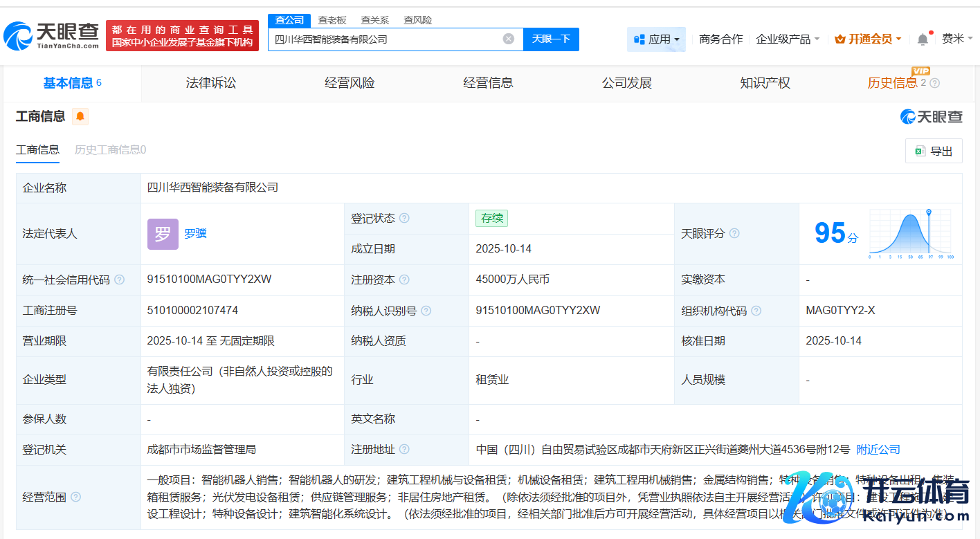Click help icon next to 注册地址

point(404,450)
